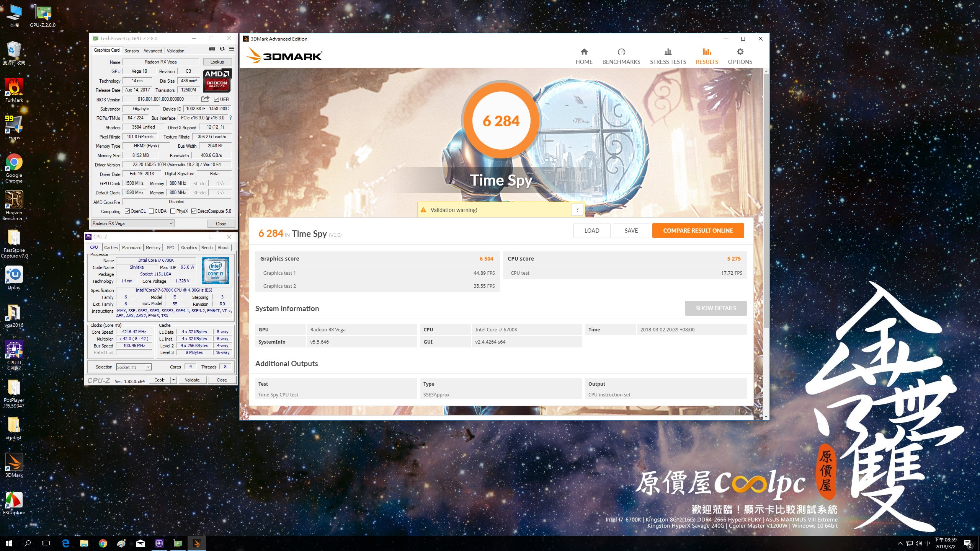Click the Intel Core i7 logo in CPU-Z
The width and height of the screenshot is (980, 551).
(x=216, y=270)
